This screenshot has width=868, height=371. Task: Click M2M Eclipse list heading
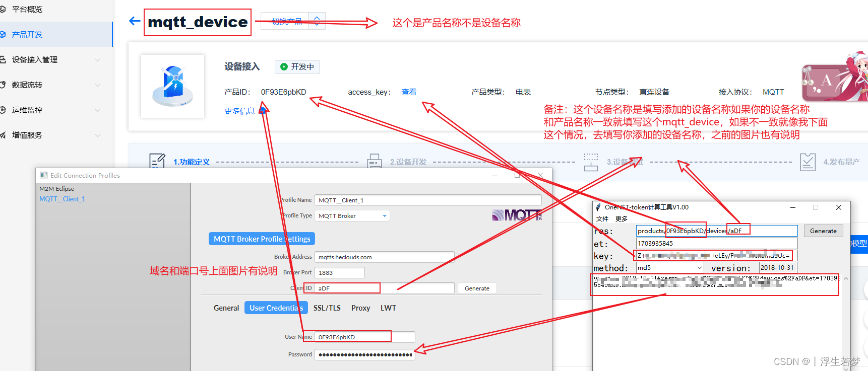57,189
